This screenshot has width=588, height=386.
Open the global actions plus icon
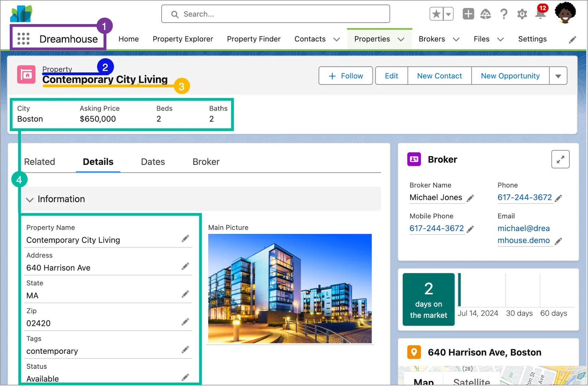coord(468,14)
